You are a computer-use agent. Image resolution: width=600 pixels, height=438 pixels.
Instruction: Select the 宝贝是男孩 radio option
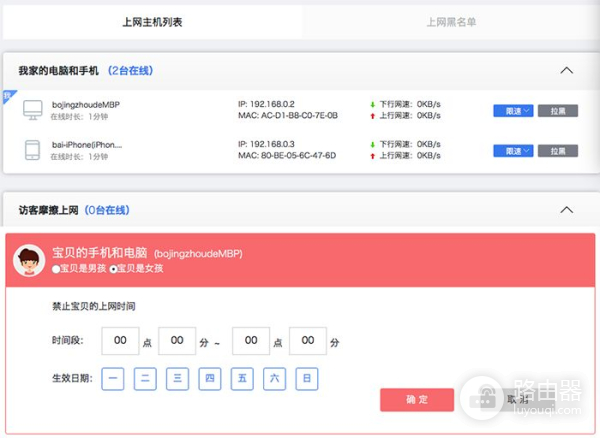click(56, 269)
